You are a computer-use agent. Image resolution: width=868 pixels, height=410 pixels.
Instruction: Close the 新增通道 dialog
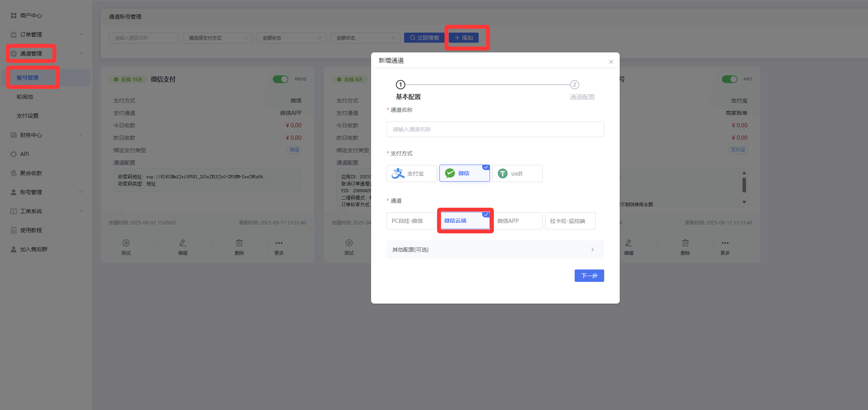(x=611, y=62)
